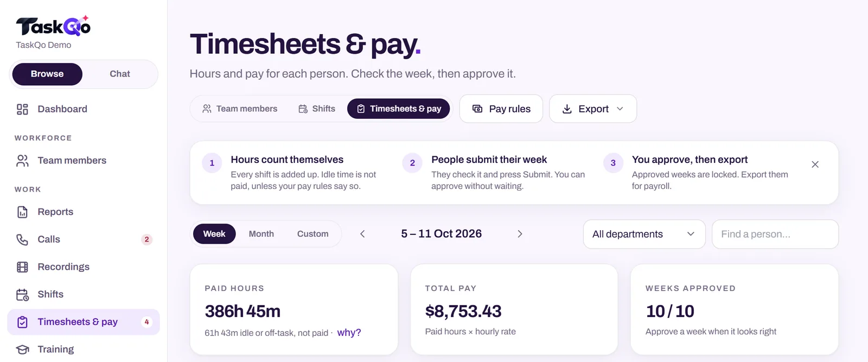The height and width of the screenshot is (362, 868).
Task: Click the Pay rules banknote icon
Action: click(477, 109)
